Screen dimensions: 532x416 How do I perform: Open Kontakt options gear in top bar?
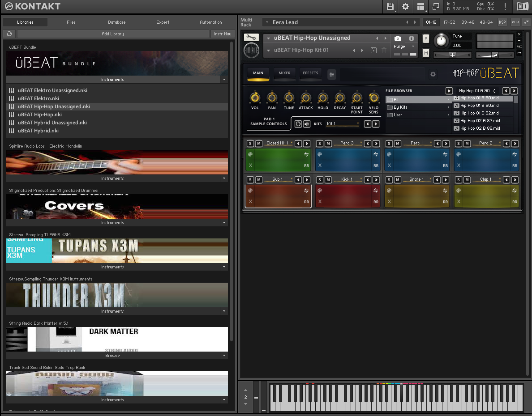pos(405,6)
